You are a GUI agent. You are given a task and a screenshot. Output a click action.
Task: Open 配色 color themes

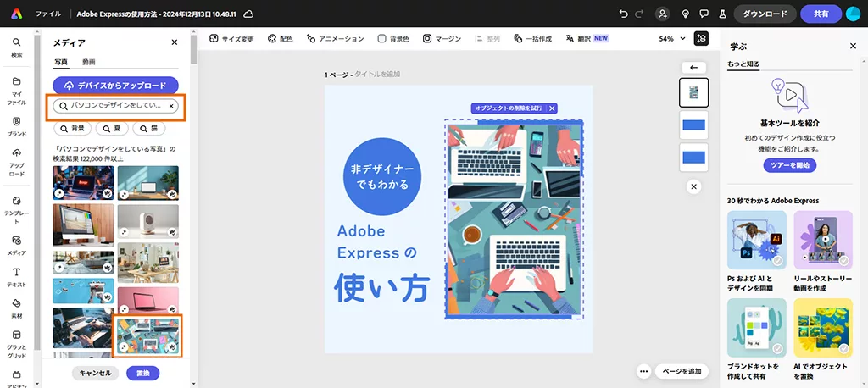[280, 39]
